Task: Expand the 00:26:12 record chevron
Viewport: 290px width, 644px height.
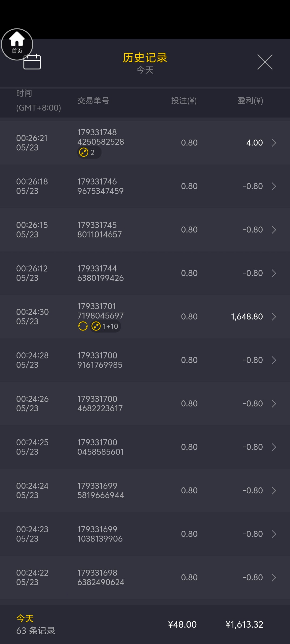Action: point(274,273)
